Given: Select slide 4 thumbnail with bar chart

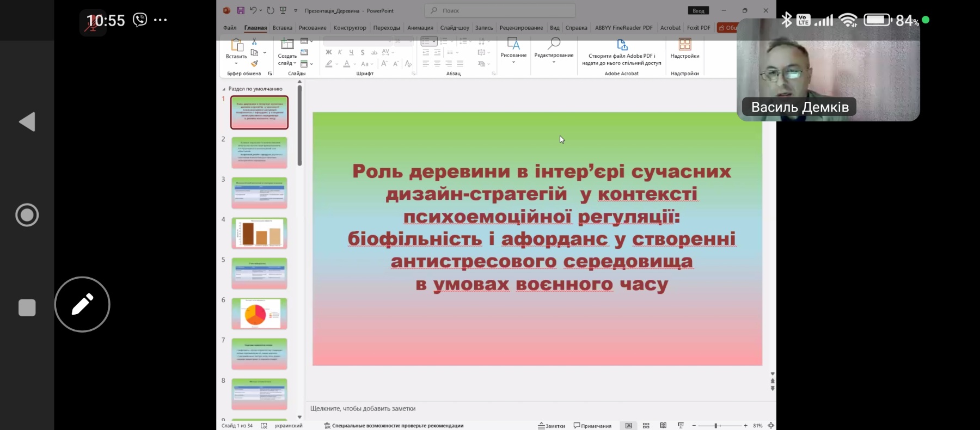Looking at the screenshot, I should coord(259,233).
